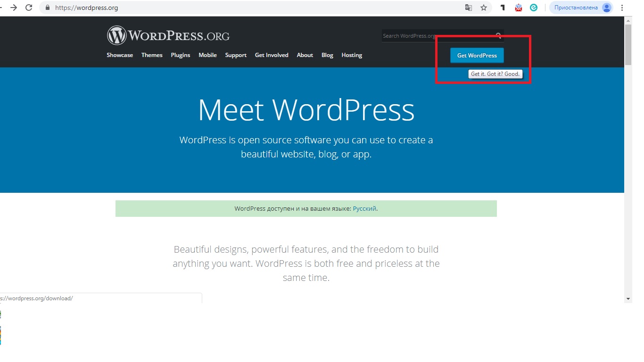Open the Support menu item
Screen dimensions: 644x362
click(236, 55)
